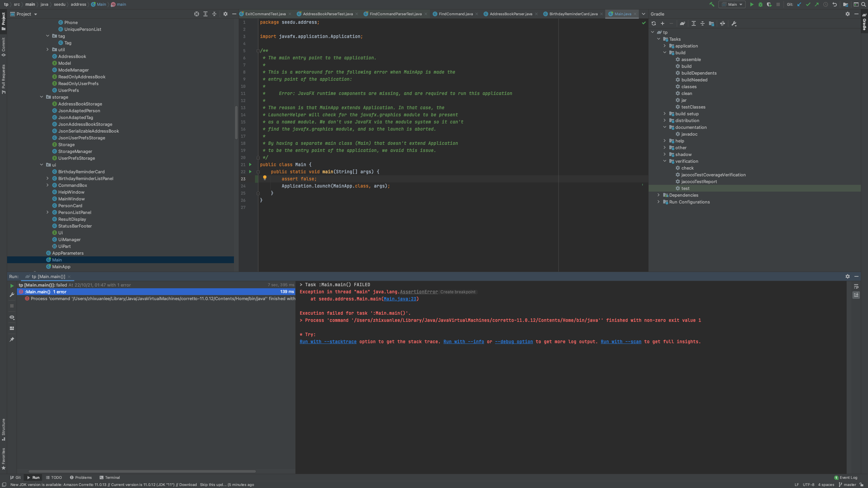This screenshot has width=868, height=488.
Task: Expand the util folder in project tree
Action: 47,50
